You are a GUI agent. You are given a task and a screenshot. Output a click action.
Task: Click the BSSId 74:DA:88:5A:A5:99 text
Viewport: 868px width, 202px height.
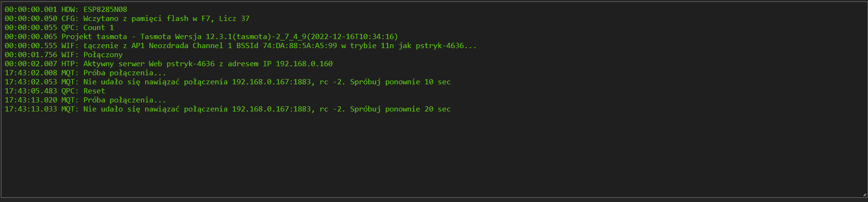click(286, 45)
